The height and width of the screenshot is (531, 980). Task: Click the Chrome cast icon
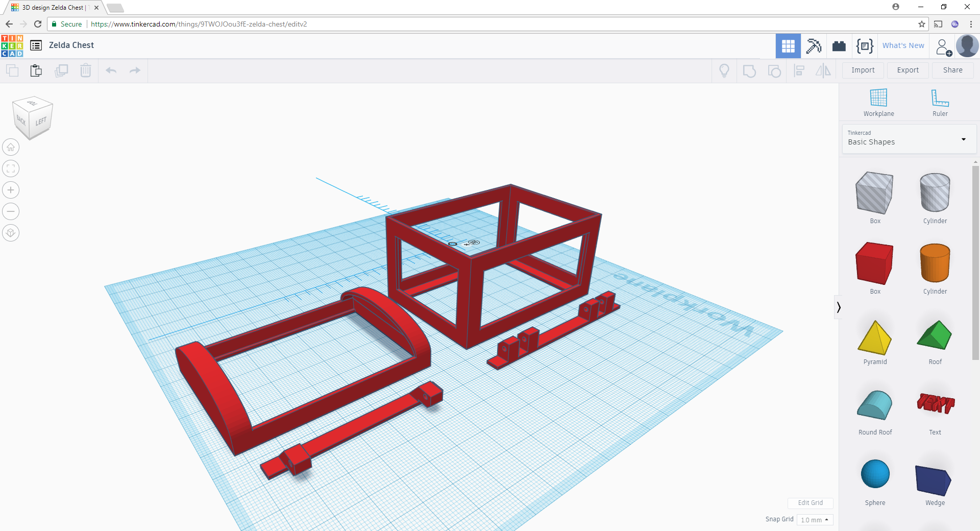point(938,24)
